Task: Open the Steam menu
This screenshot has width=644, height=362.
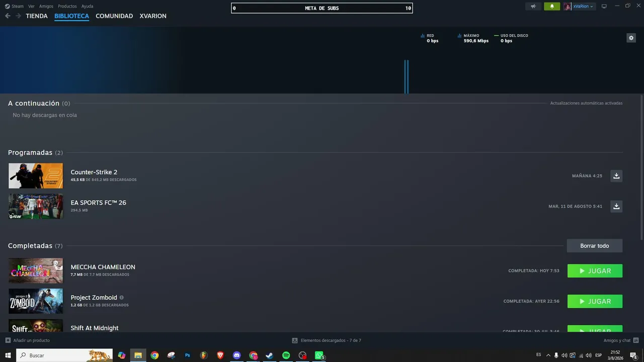Action: (15, 7)
